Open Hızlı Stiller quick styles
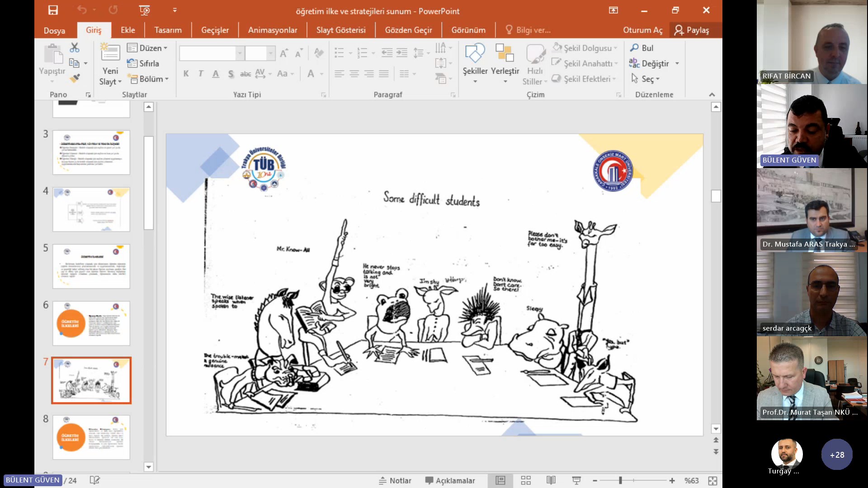 (x=535, y=64)
